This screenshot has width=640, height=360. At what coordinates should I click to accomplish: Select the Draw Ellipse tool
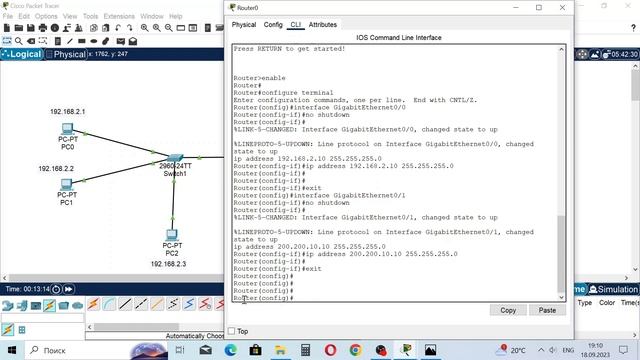[94, 41]
